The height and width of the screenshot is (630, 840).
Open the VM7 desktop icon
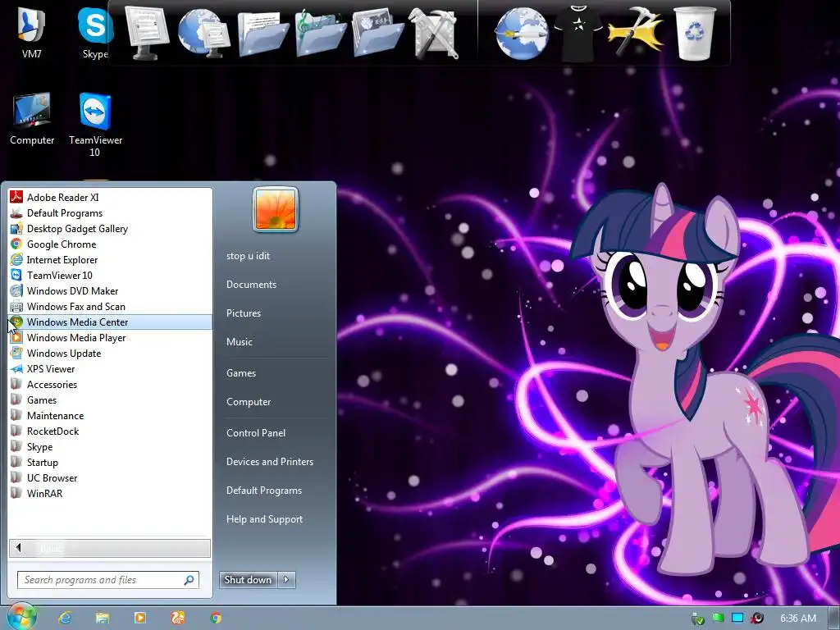pyautogui.click(x=32, y=32)
